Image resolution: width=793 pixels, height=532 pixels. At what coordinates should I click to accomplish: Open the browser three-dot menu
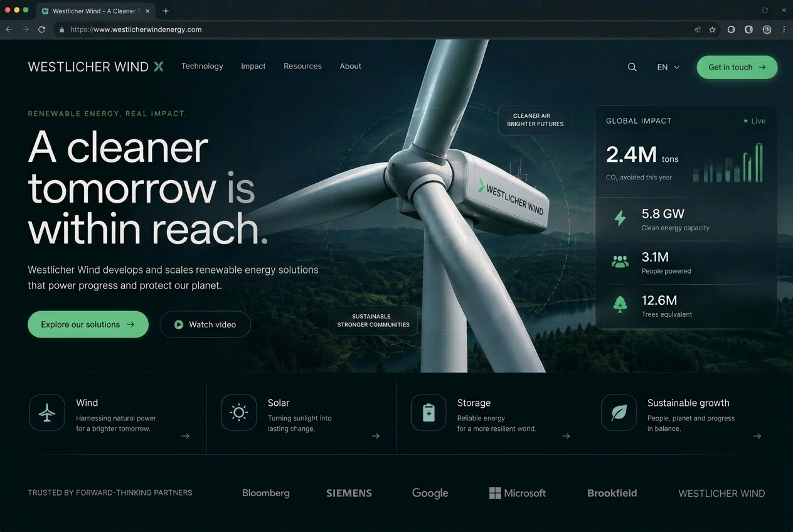[x=784, y=29]
